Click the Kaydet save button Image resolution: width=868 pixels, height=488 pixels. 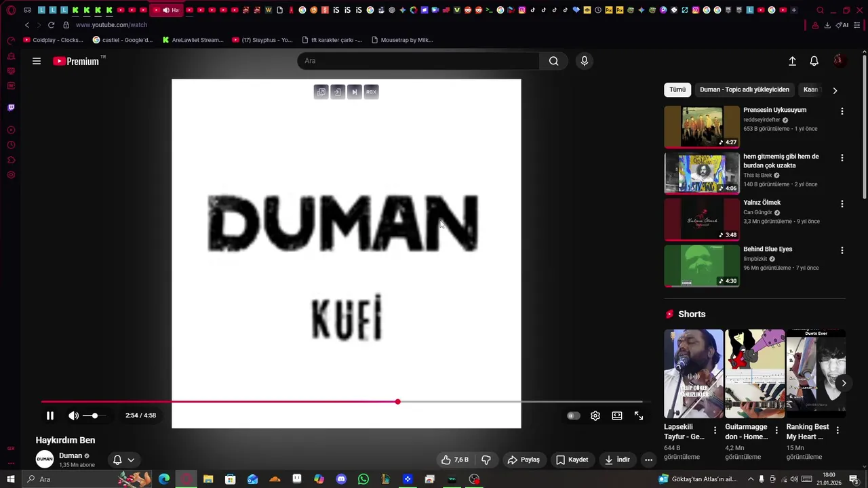tap(572, 460)
